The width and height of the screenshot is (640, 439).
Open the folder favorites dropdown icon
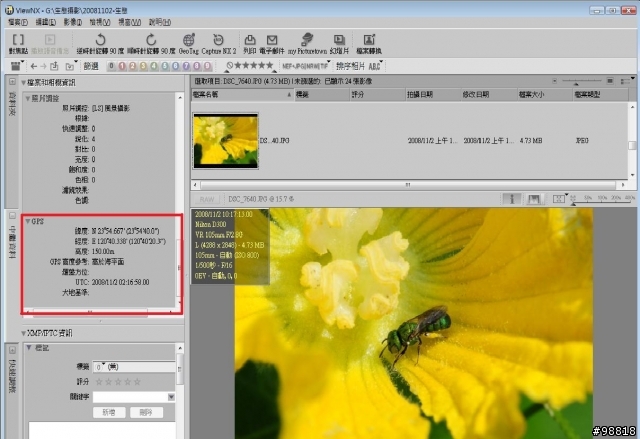(71, 66)
